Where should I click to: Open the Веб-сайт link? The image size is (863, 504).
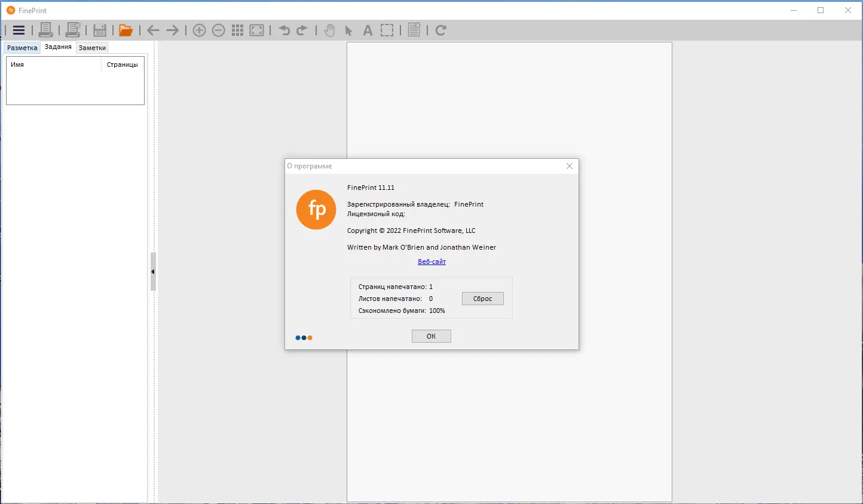[431, 262]
